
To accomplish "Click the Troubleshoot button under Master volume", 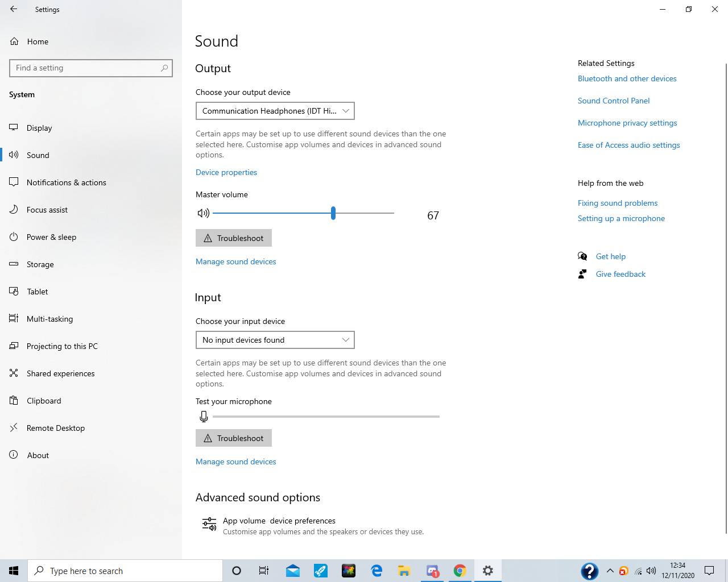I will [234, 238].
